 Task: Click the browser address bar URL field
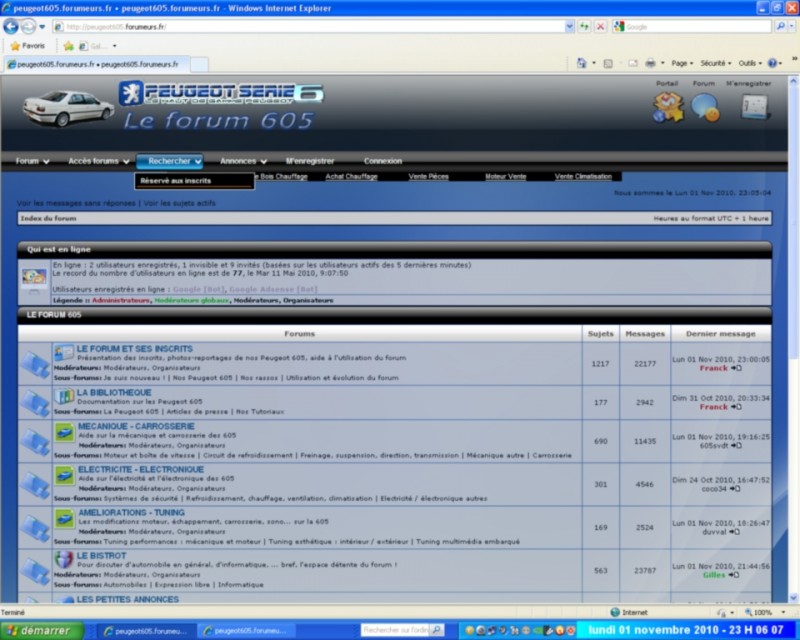click(x=309, y=27)
